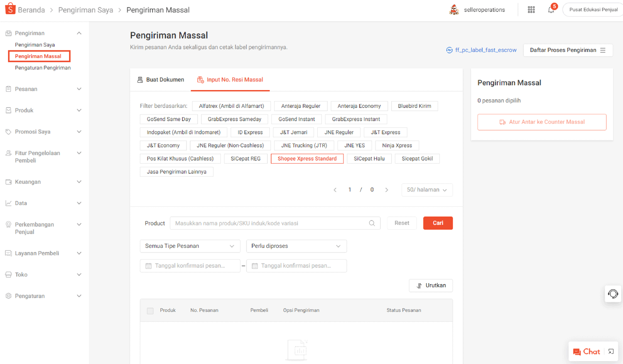The width and height of the screenshot is (623, 364).
Task: Open the 50/halaman page size dropdown
Action: [x=427, y=190]
